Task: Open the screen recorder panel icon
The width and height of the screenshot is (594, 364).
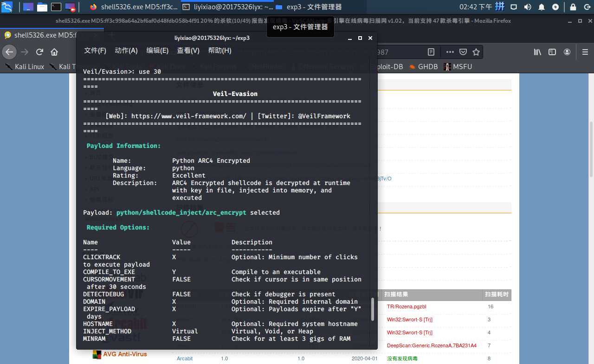Action: (70, 7)
